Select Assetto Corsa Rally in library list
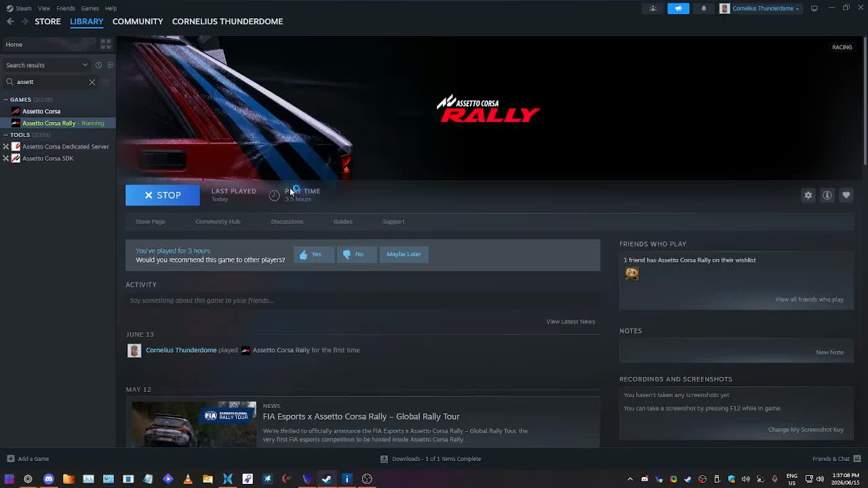Screen dimensions: 868x488 click(x=58, y=123)
